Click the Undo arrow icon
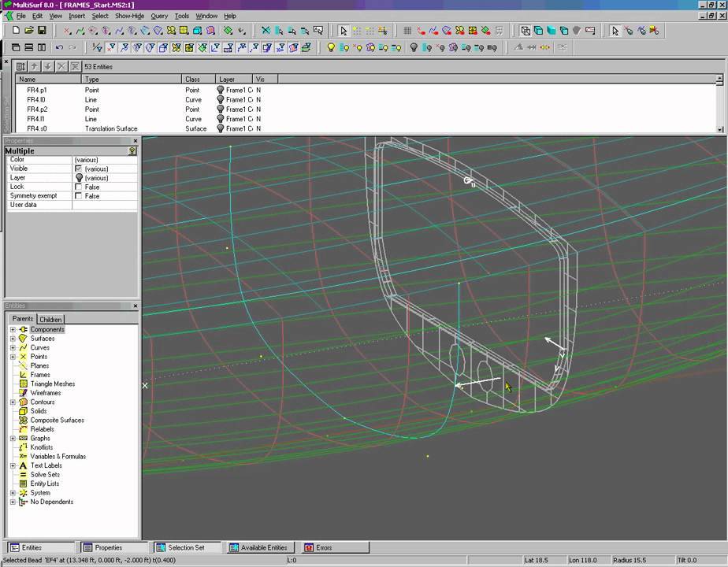728x567 pixels. click(x=59, y=47)
